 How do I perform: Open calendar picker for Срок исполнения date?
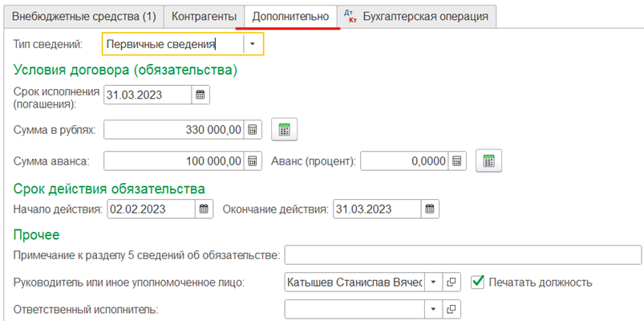[200, 95]
